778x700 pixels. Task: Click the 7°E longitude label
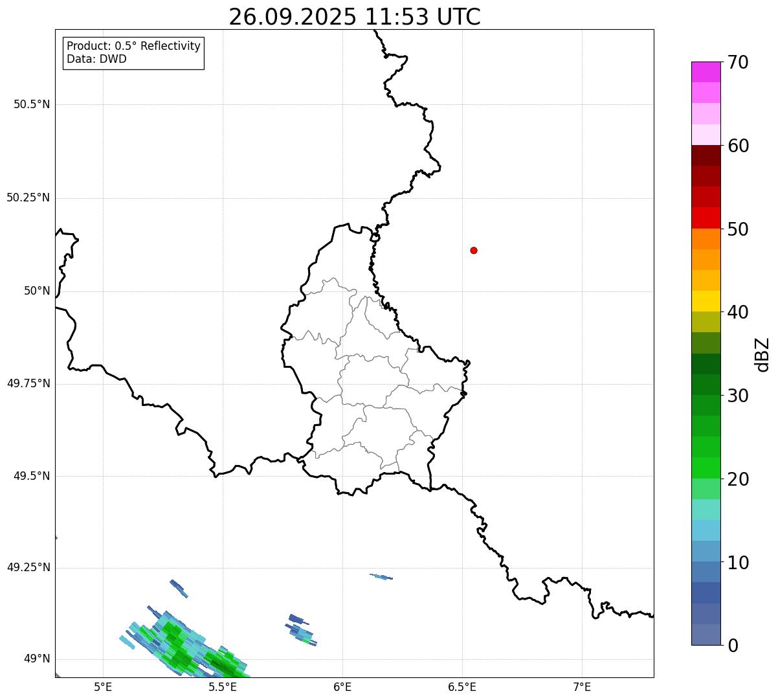582,686
